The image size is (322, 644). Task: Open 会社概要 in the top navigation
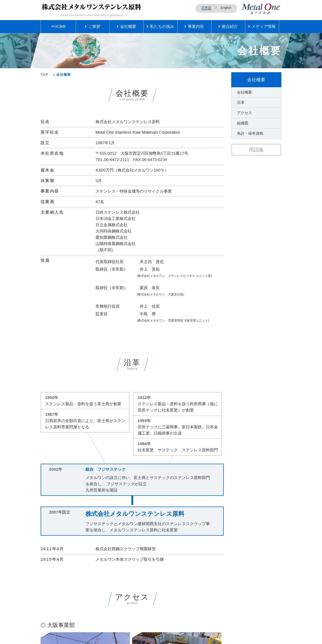tap(127, 27)
